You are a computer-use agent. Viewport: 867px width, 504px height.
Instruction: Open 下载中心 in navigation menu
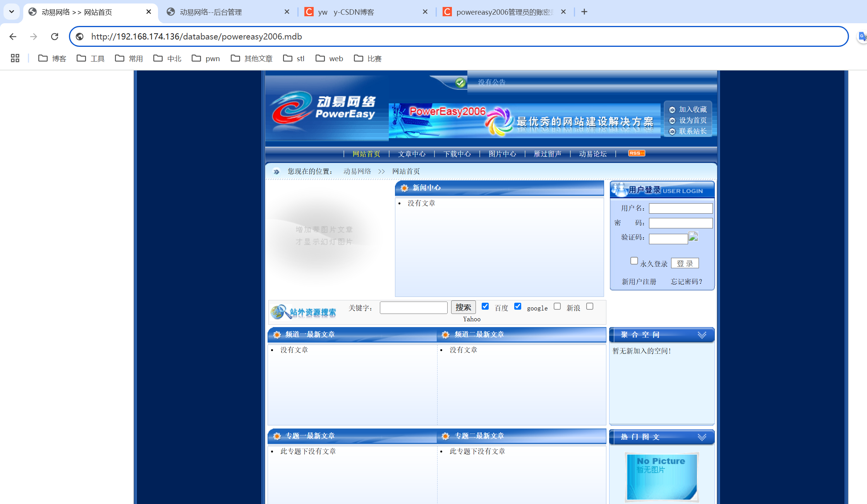pyautogui.click(x=457, y=154)
